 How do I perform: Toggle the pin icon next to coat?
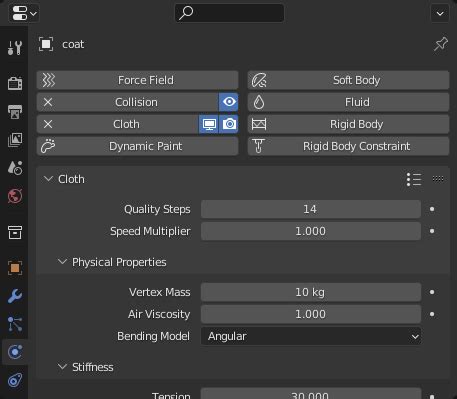click(441, 44)
